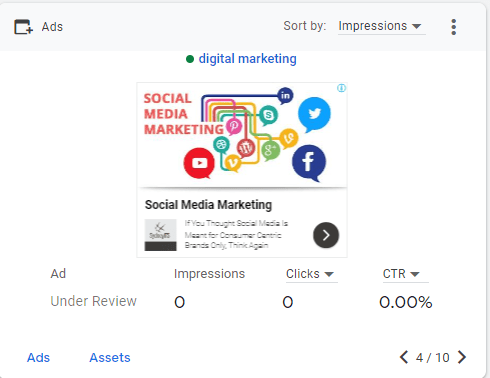The image size is (490, 378).
Task: Click the Social Media Marketing ad headline
Action: tap(208, 205)
